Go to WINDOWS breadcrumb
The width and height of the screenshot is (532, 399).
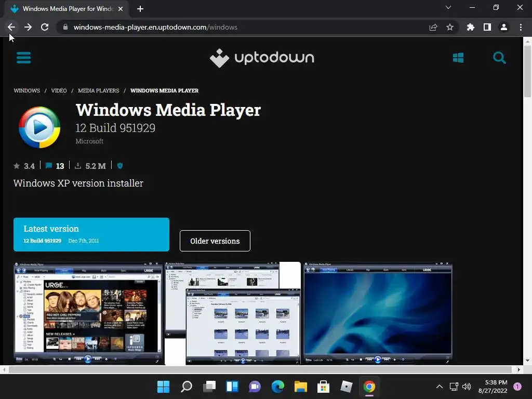point(27,90)
